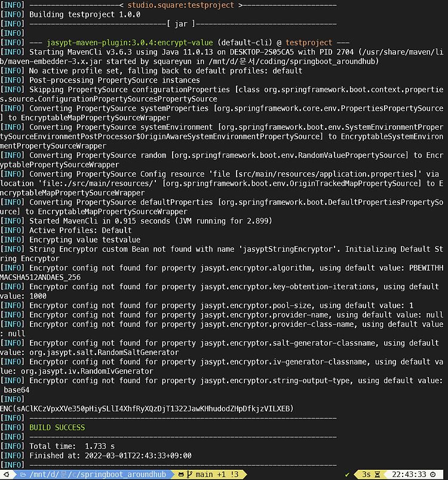Click the Encrypting value testvalue line
The width and height of the screenshot is (448, 480).
click(85, 240)
